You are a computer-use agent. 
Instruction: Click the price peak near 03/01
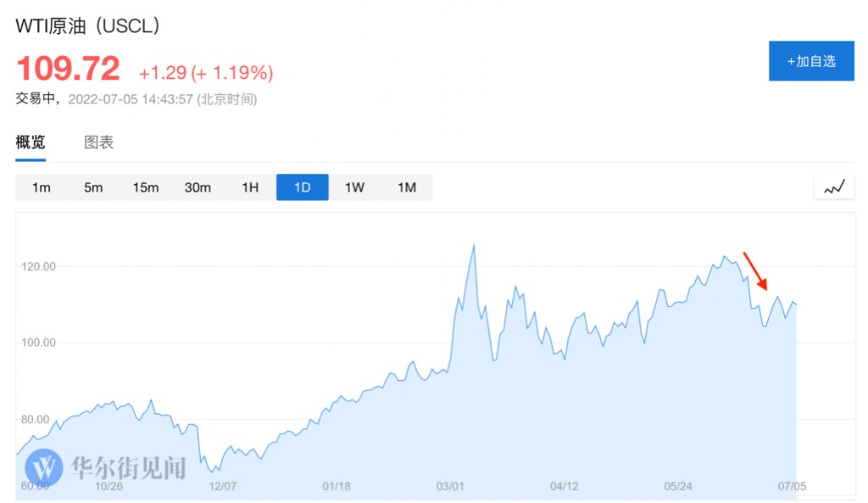473,245
